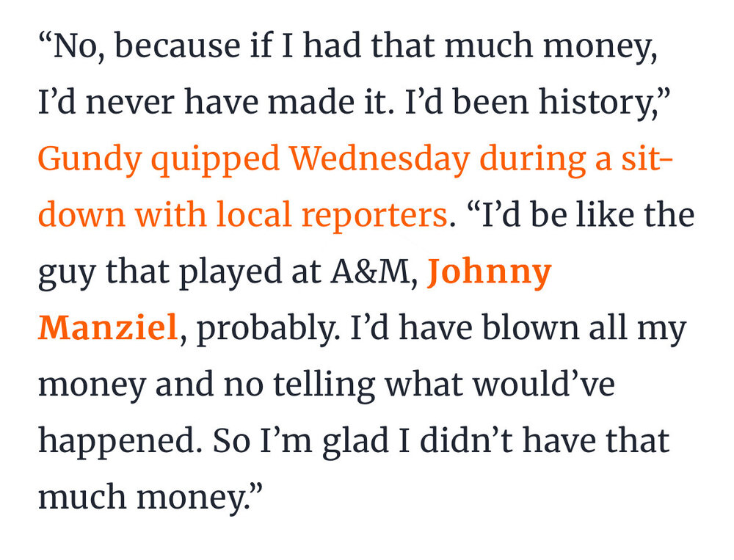Click the bold orange word 'Manziel'
Image resolution: width=734 pixels, height=560 pixels.
[108, 327]
